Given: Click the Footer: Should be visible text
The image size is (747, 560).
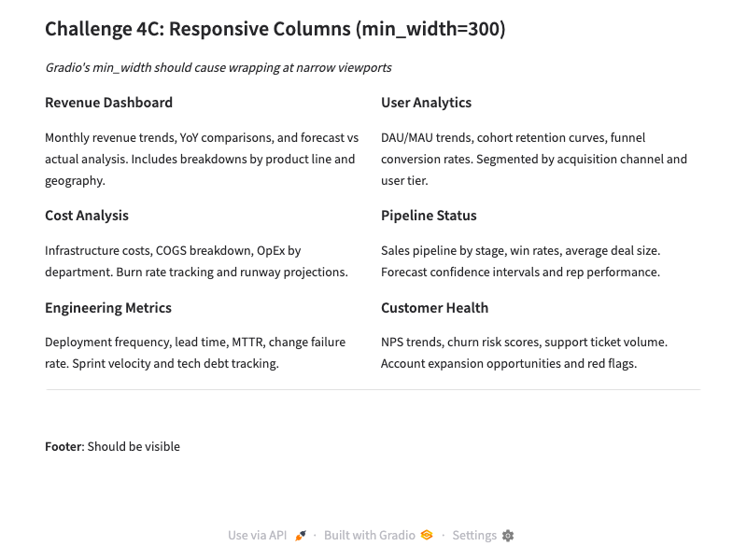Looking at the screenshot, I should pyautogui.click(x=112, y=447).
